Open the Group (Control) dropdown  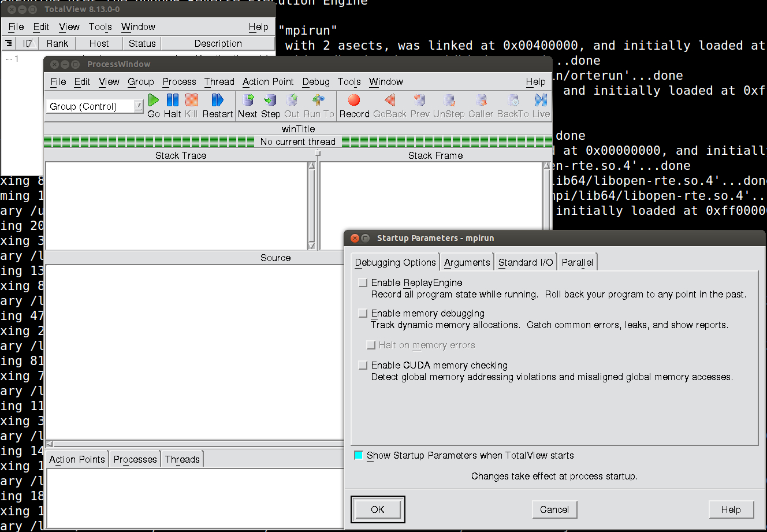coord(139,106)
